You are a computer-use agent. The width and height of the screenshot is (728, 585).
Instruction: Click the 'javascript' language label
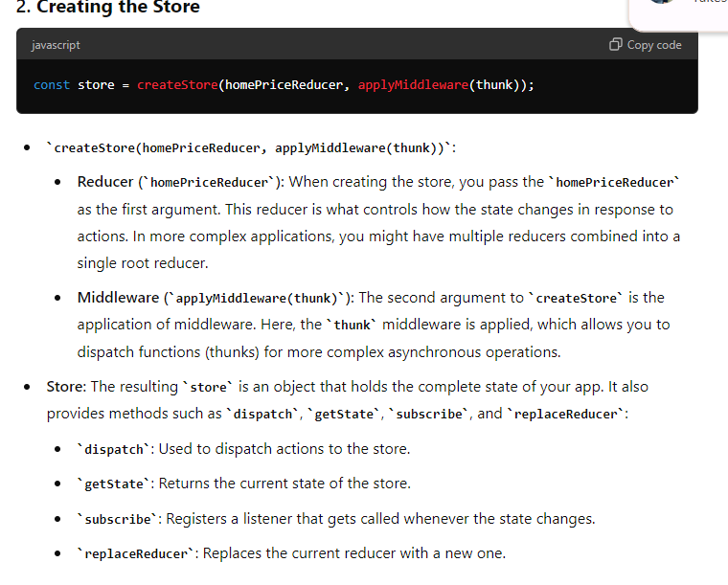click(56, 45)
